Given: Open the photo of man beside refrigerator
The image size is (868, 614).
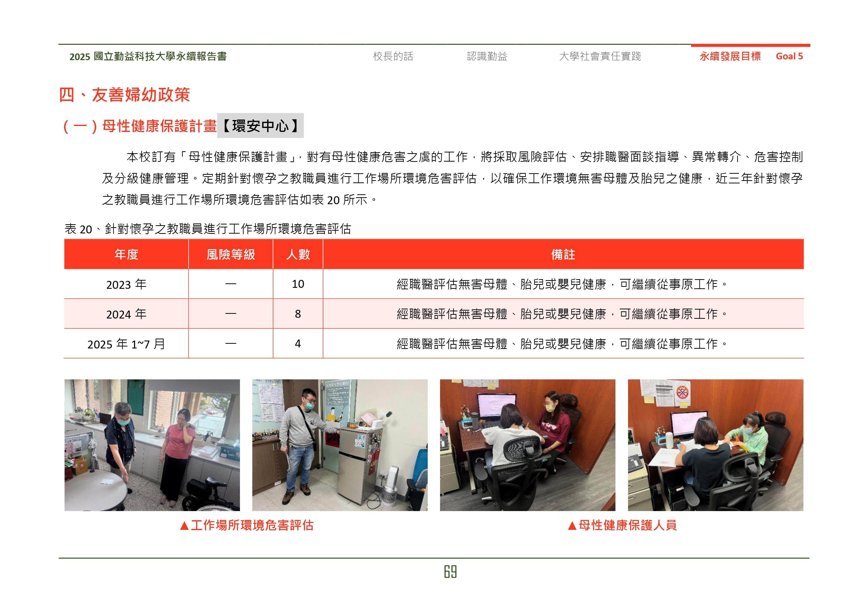Looking at the screenshot, I should coord(339,445).
